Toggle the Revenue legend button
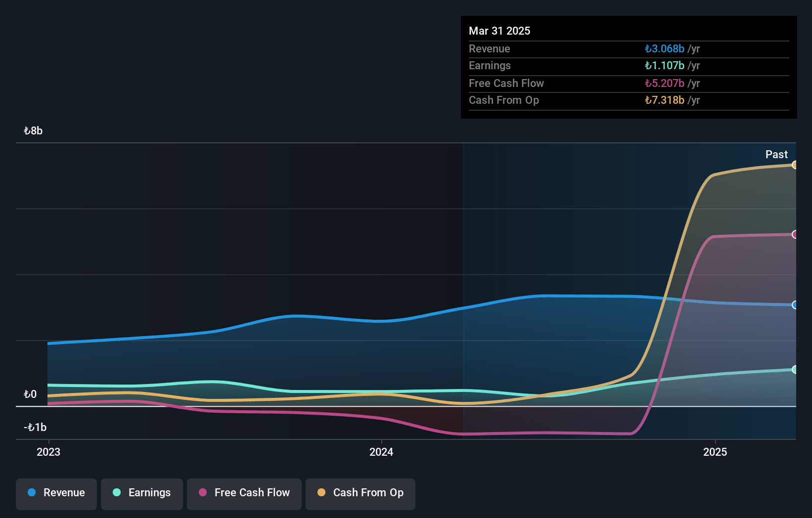Viewport: 812px width, 518px height. pos(56,494)
